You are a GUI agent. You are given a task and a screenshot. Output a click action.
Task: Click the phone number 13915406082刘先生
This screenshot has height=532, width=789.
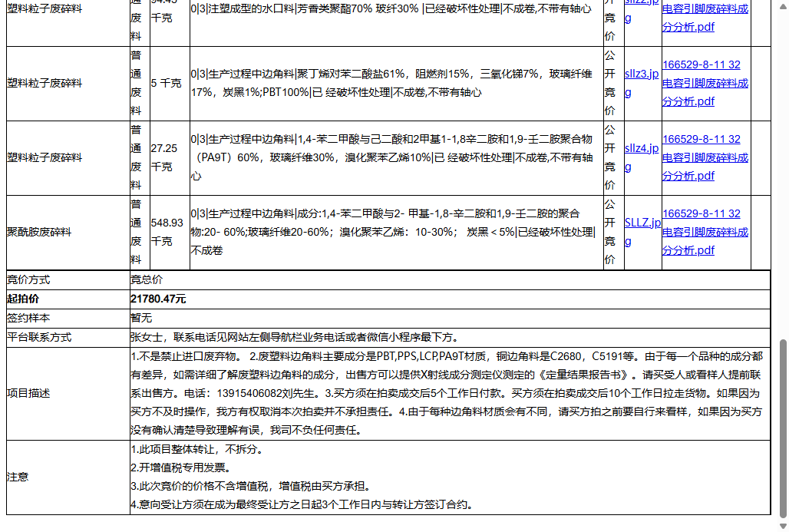(x=269, y=393)
